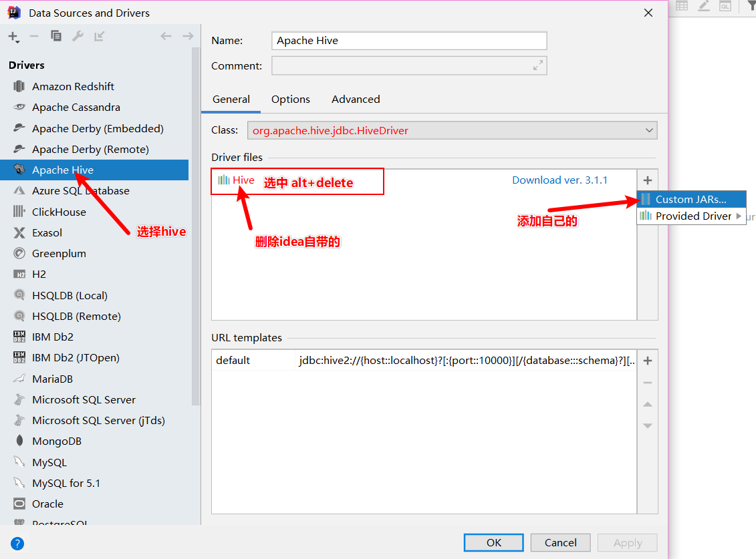Click the up arrow stepper beside URL templates
This screenshot has height=559, width=756.
(x=647, y=404)
